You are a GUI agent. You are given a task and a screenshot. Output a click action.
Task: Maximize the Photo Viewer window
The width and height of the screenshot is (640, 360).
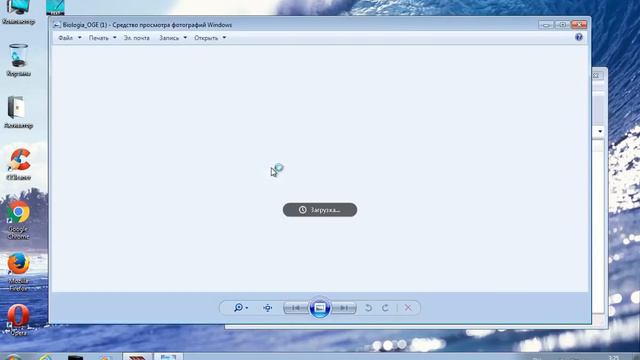point(562,25)
